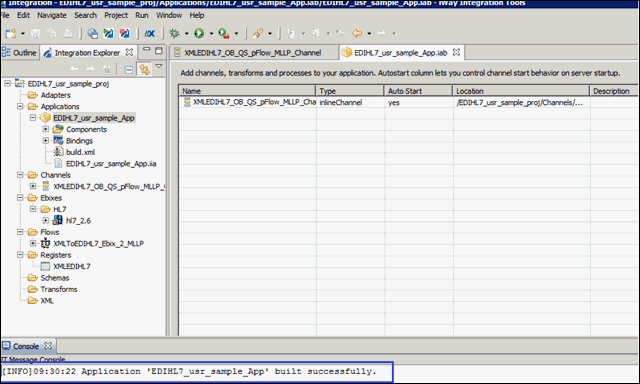The image size is (640, 384).
Task: Open the Back history dropdown arrow
Action: click(369, 33)
